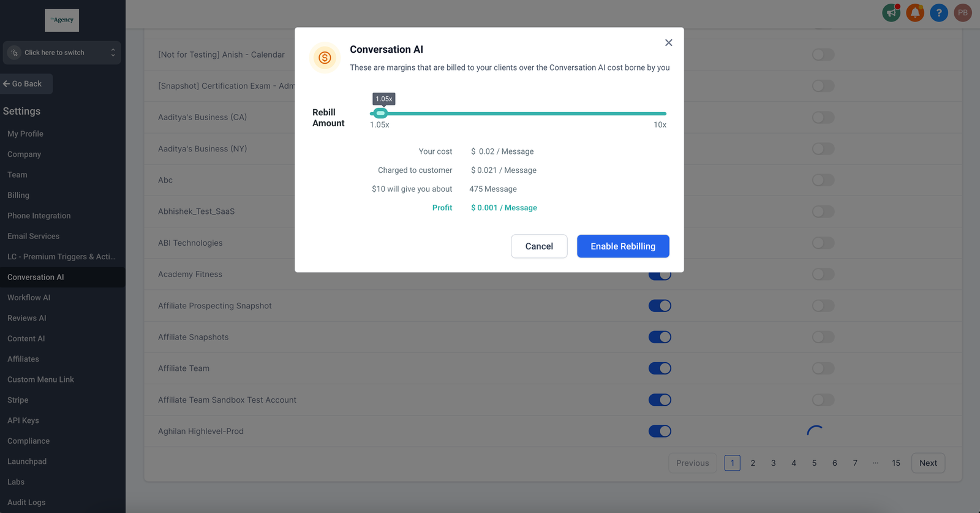Screen dimensions: 980x513
Task: Click the Enable Rebilling button
Action: (622, 246)
